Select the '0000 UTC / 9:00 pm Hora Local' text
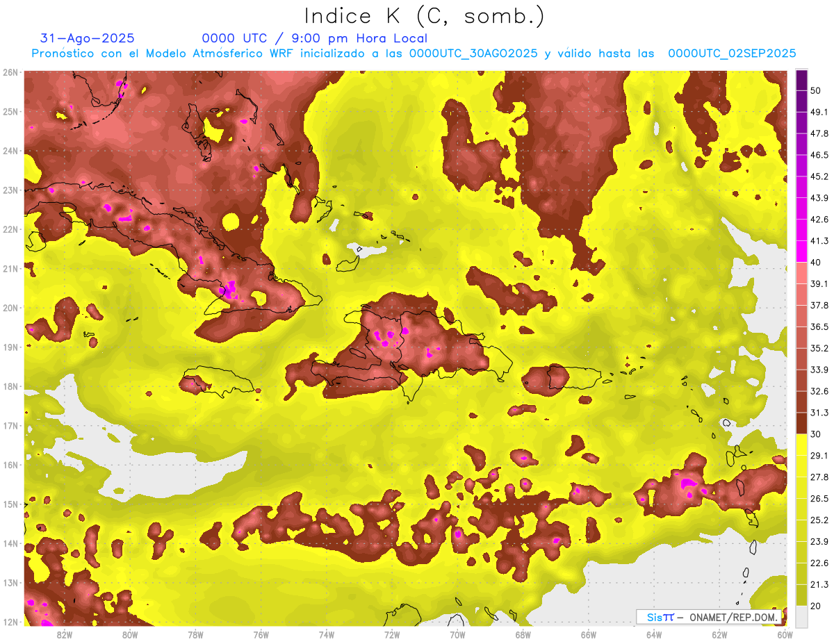 pyautogui.click(x=314, y=38)
